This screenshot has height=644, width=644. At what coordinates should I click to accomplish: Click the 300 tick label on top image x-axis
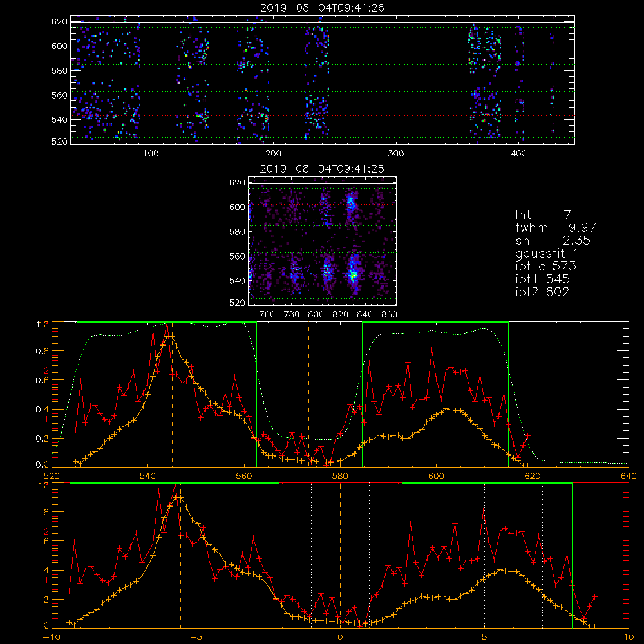396,154
